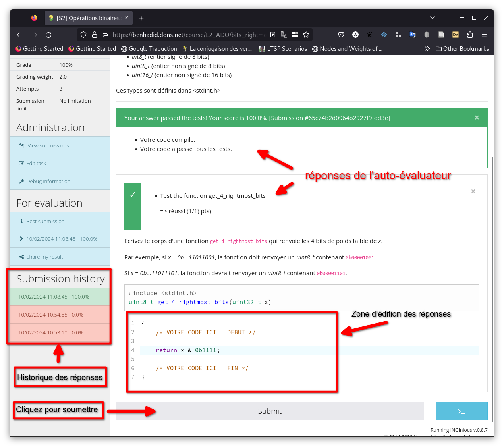This screenshot has width=504, height=448.
Task: Click the grey shield extension icon
Action: pyautogui.click(x=427, y=35)
